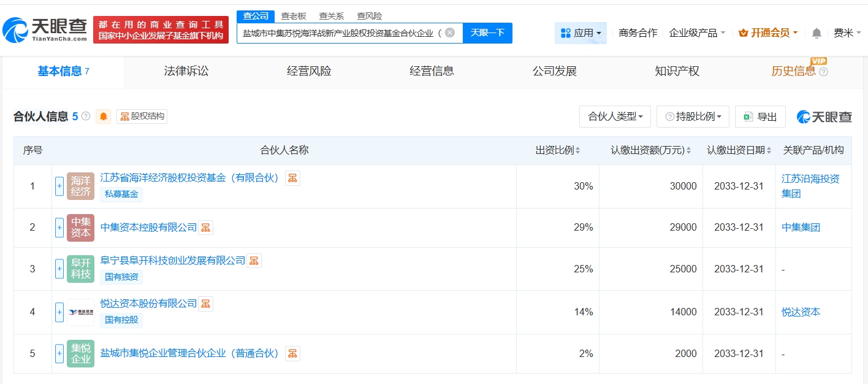This screenshot has width=868, height=384.
Task: Click the 阜开科技 logo thumbnail
Action: tap(80, 269)
